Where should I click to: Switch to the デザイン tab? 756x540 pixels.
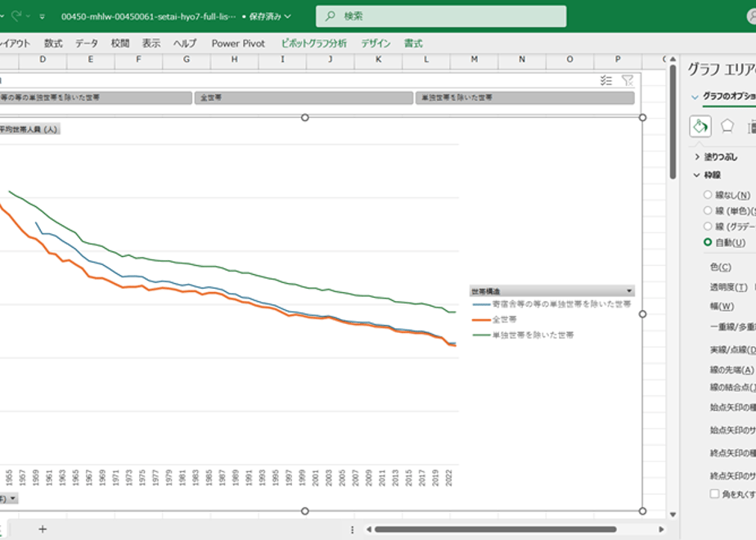pos(376,43)
